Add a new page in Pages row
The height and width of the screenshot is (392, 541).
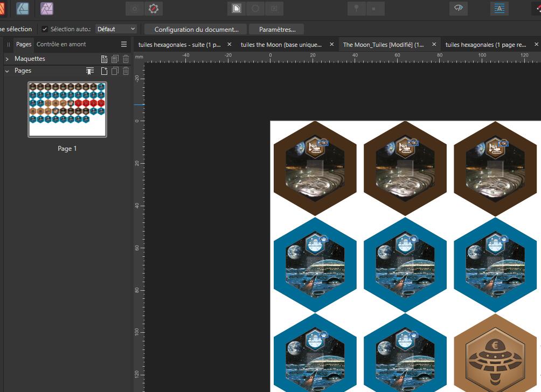point(104,71)
